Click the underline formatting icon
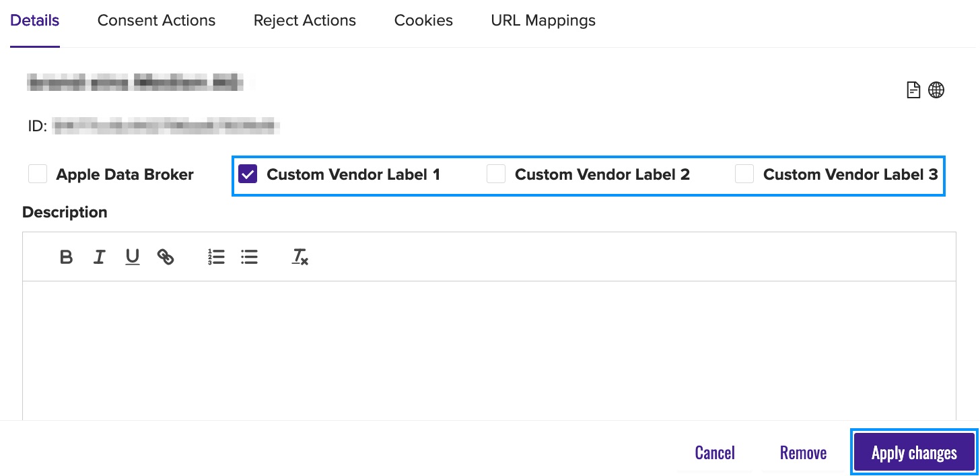 (x=133, y=257)
